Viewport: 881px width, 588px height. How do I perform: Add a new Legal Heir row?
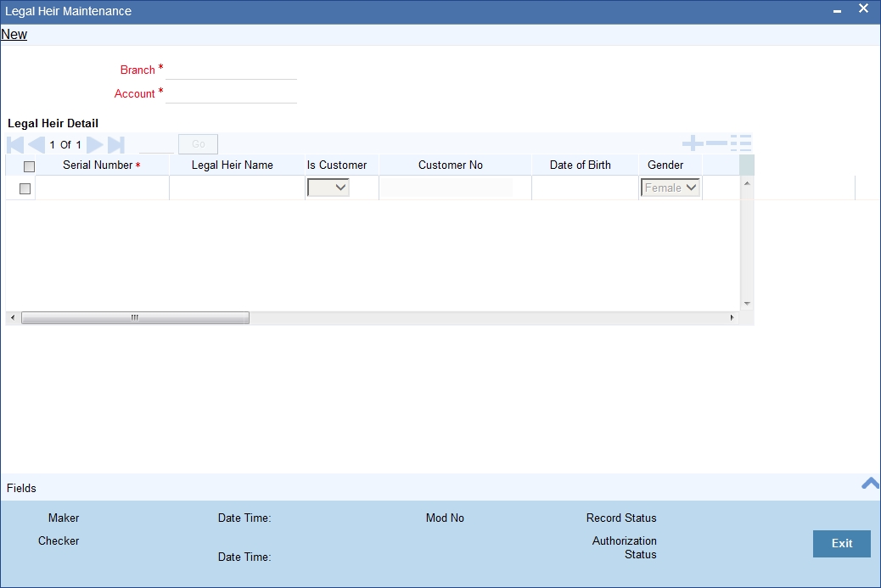[693, 143]
